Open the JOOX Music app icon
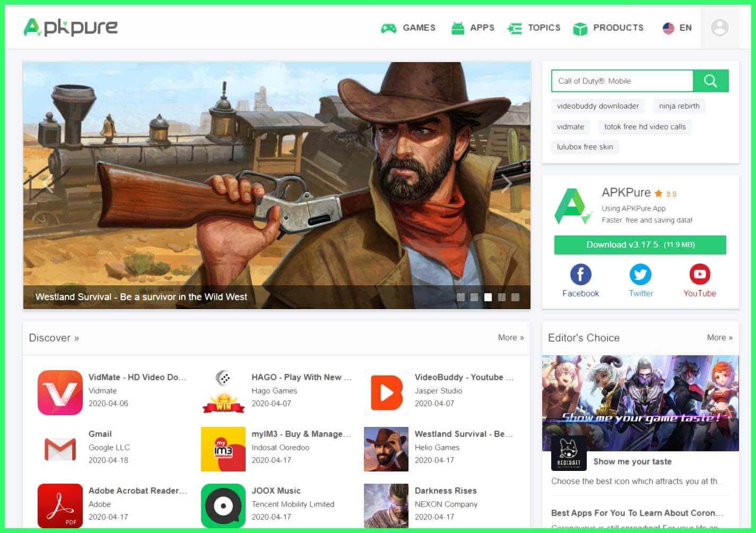This screenshot has width=756, height=533. 223,506
